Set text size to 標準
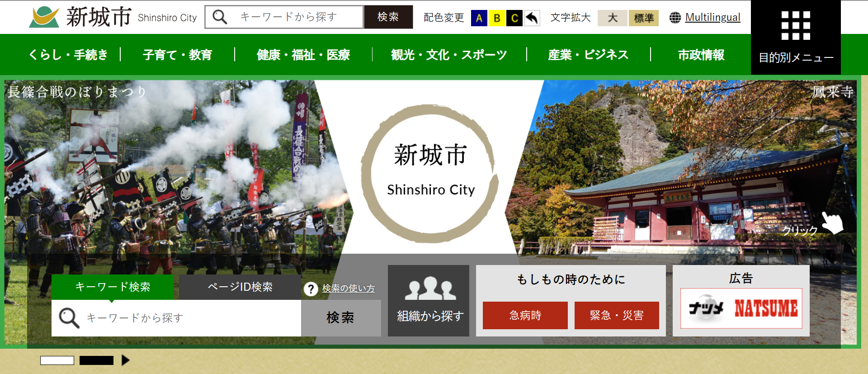This screenshot has height=374, width=868. (644, 18)
